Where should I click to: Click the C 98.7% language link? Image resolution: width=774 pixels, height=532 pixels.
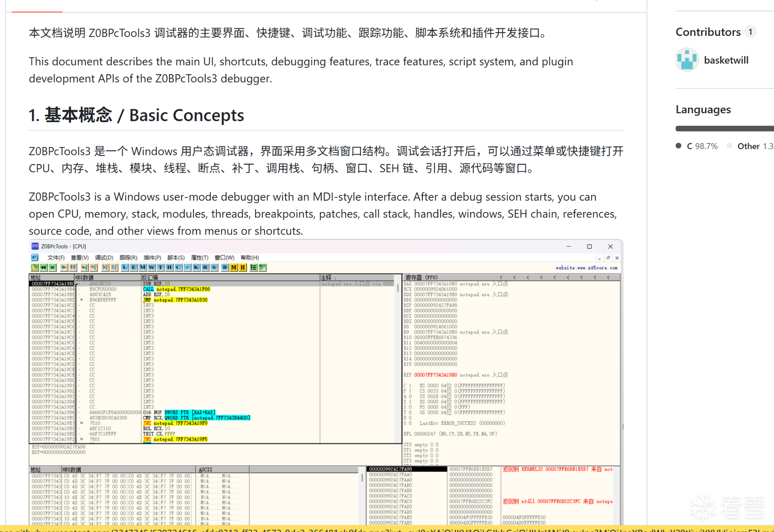coord(697,146)
